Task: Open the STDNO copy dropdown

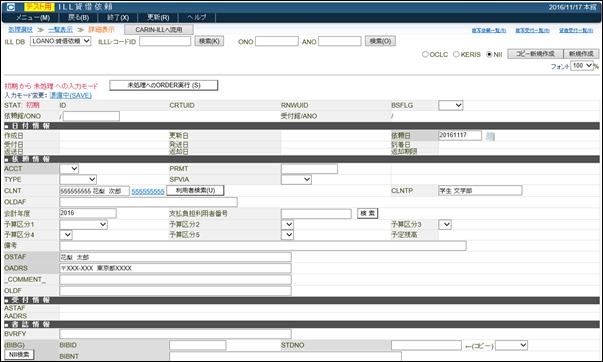Action: pos(511,345)
